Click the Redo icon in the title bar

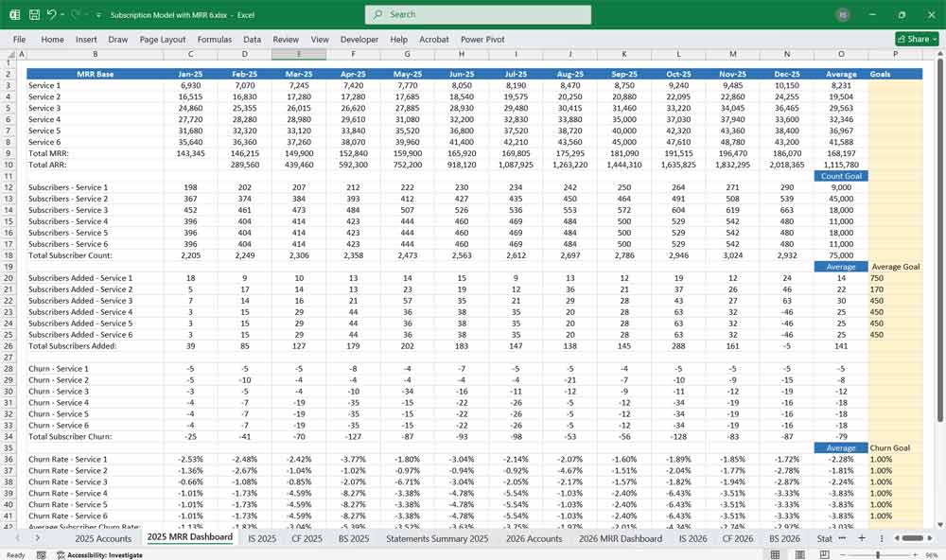[75, 15]
